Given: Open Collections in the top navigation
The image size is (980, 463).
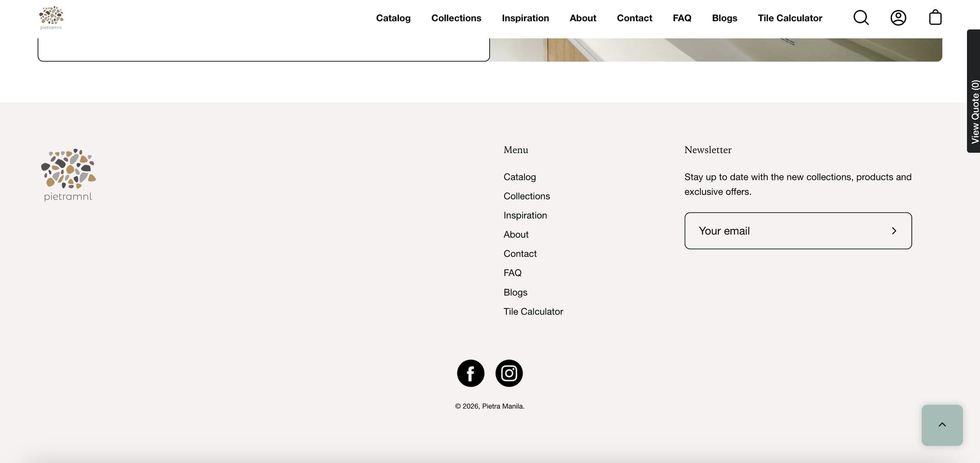Looking at the screenshot, I should click(x=456, y=18).
